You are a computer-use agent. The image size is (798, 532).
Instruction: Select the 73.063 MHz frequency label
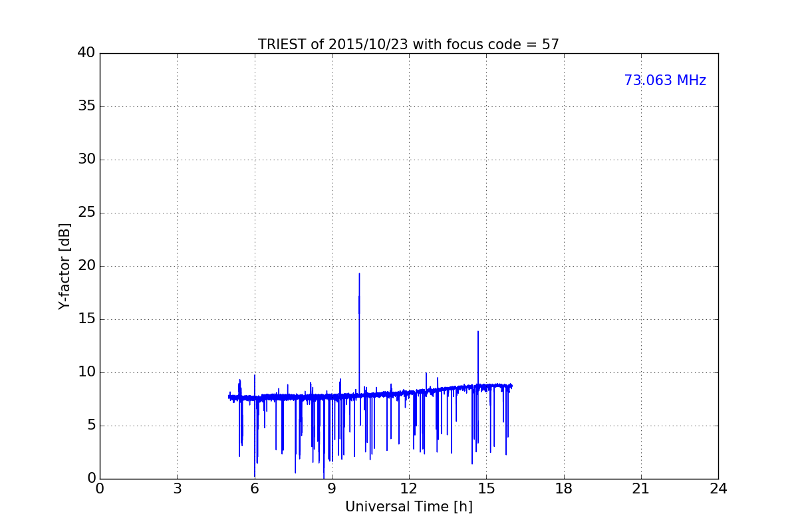(665, 80)
